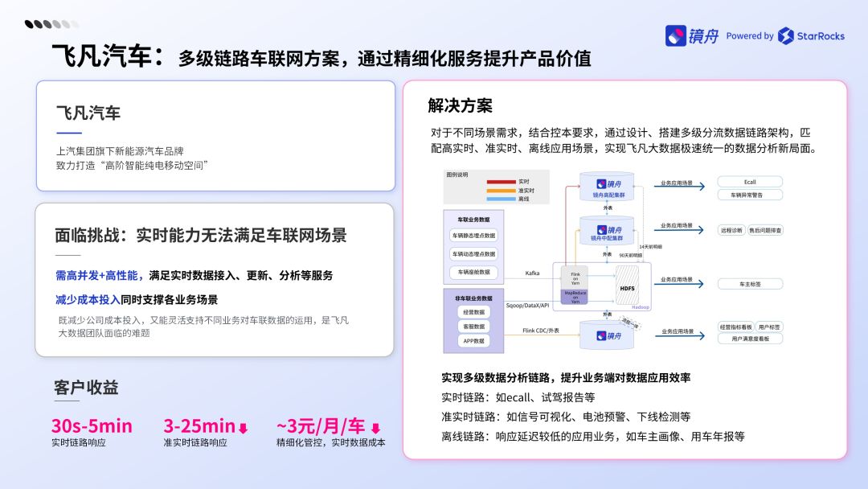868x489 pixels.
Task: Click the 14天前明细 label
Action: (x=650, y=246)
